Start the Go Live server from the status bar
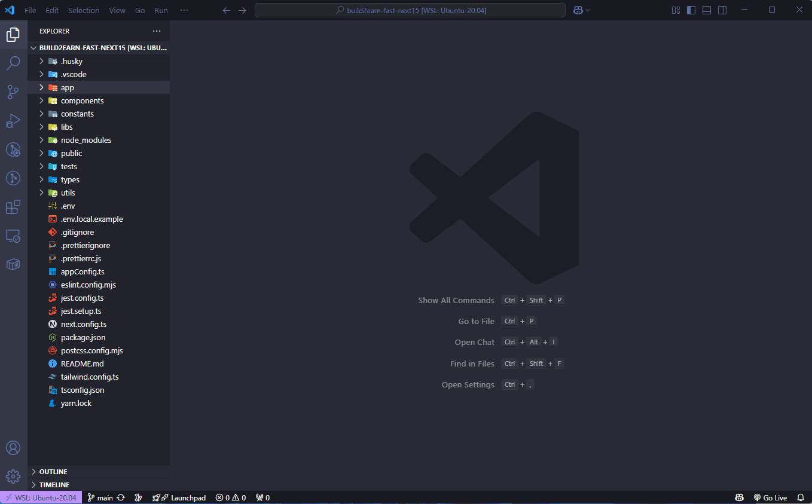The height and width of the screenshot is (504, 812). [770, 497]
